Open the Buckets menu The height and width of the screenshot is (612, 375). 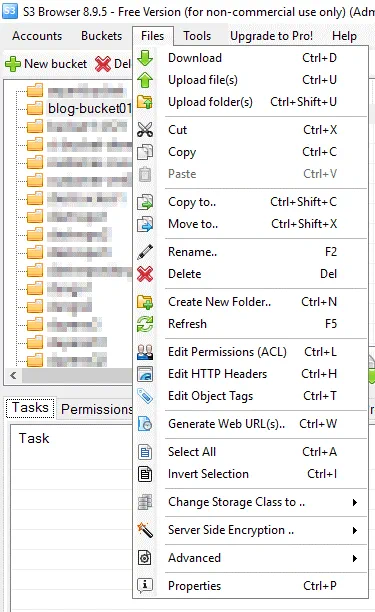click(101, 36)
